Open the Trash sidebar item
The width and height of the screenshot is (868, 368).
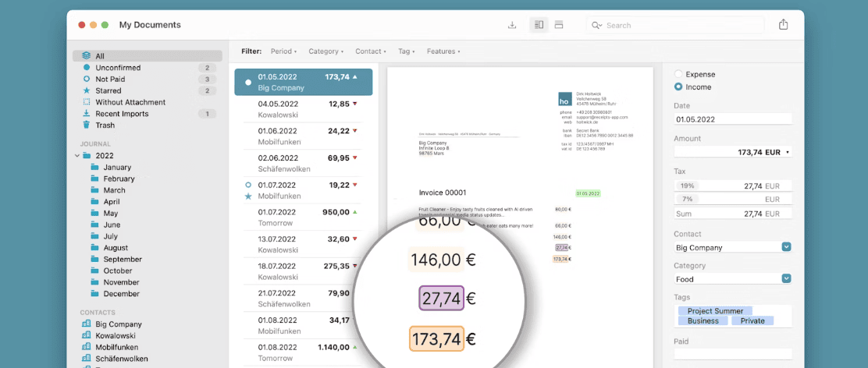click(148, 125)
